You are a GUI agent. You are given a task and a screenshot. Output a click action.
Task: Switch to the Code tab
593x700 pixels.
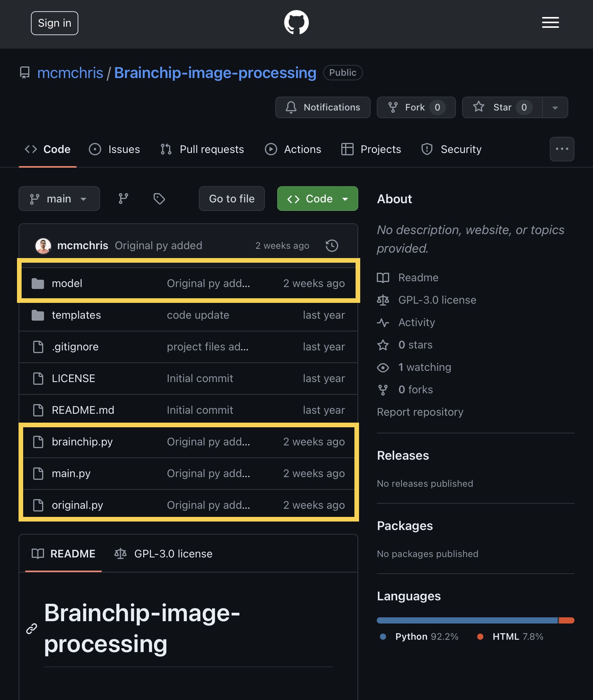point(47,149)
